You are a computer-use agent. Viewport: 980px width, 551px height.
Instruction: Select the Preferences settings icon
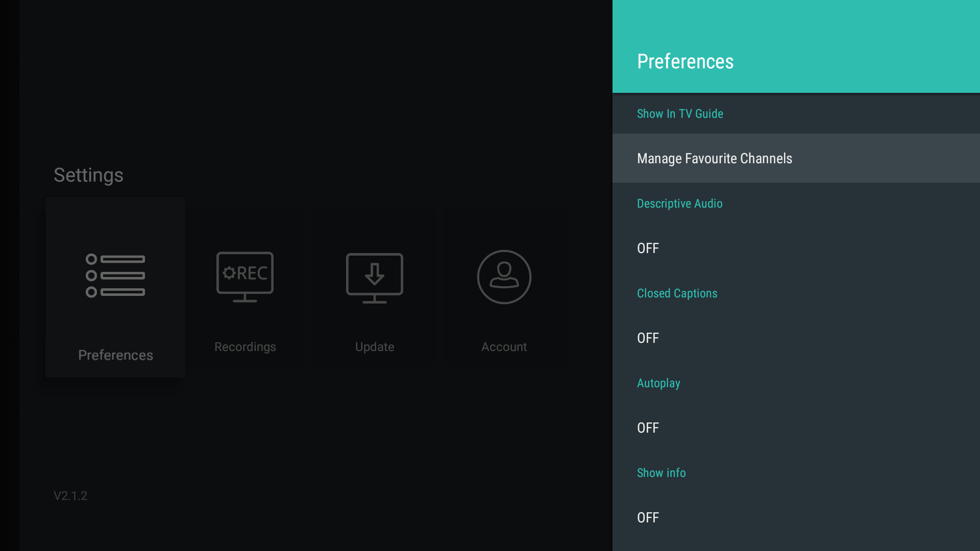pos(115,275)
